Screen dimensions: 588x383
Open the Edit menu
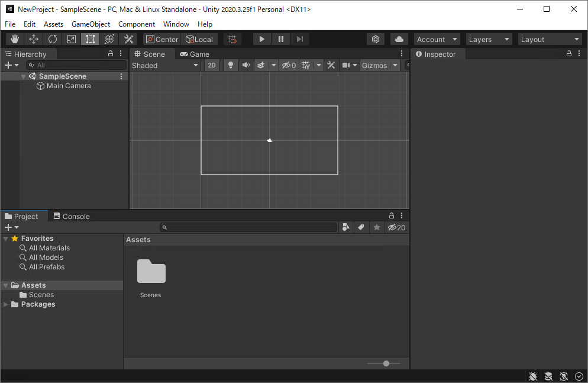point(29,24)
